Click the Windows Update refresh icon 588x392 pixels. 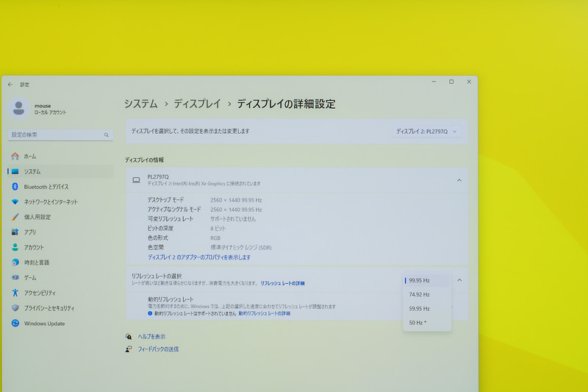pos(15,323)
